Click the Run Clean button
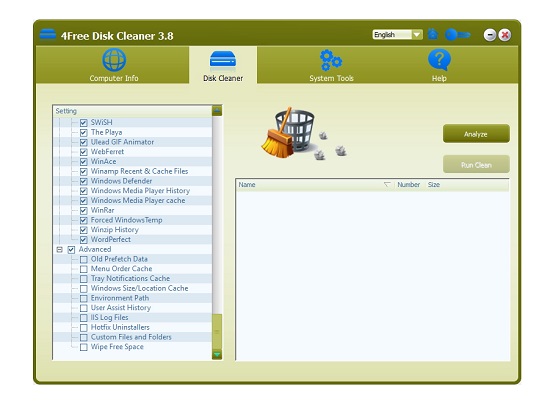The width and height of the screenshot is (550, 415). (x=476, y=165)
